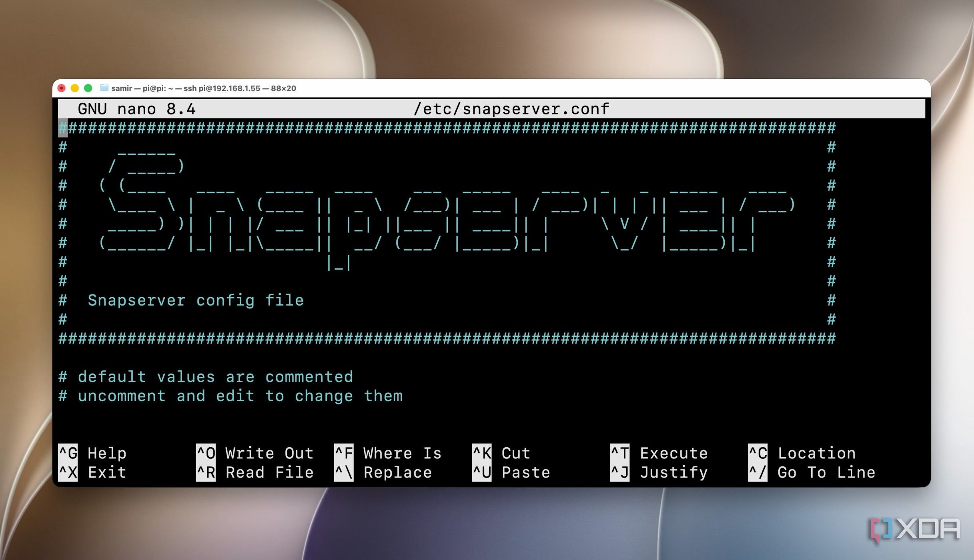Click the ^\ Replace shortcut
Screen dimensions: 974x560
pos(383,472)
